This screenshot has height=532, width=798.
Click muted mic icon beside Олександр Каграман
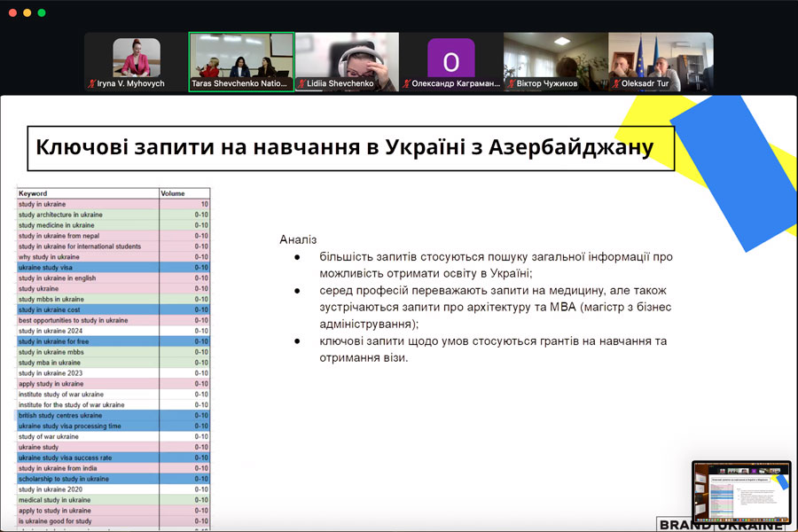click(406, 83)
